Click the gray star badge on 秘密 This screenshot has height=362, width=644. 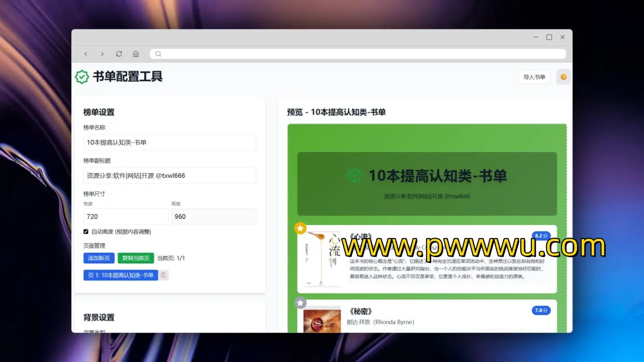tap(300, 303)
